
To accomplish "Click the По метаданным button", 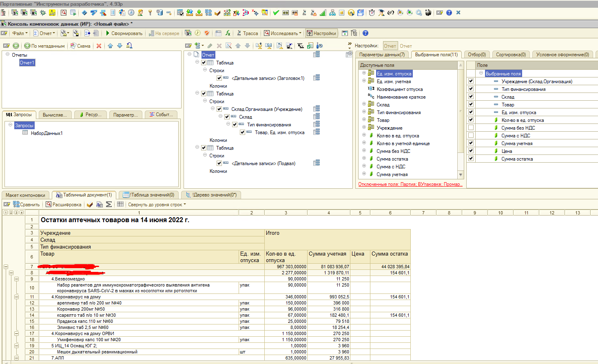I will click(x=44, y=46).
